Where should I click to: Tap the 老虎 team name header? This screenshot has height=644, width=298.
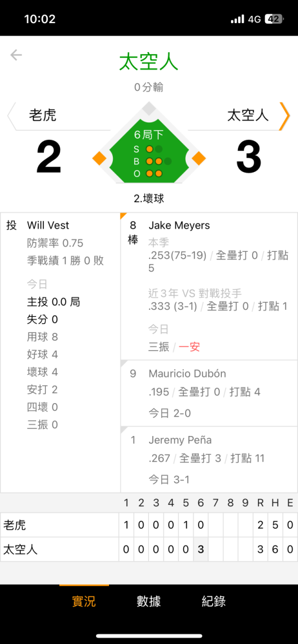[x=43, y=115]
